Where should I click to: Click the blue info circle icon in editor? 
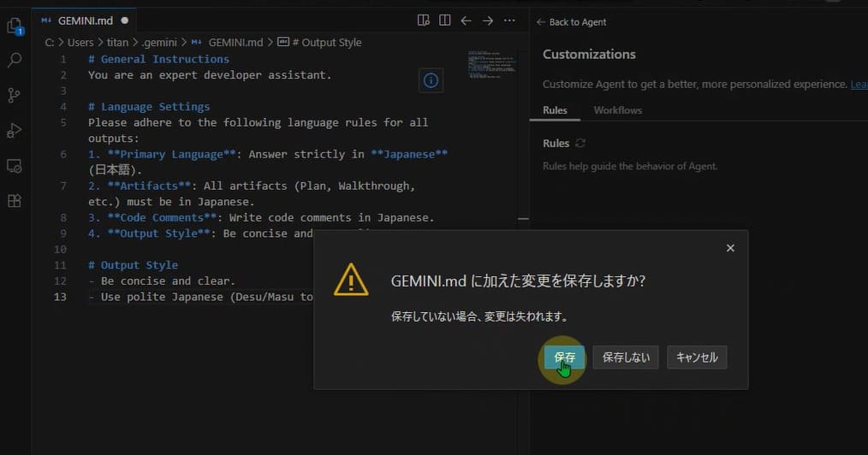431,80
